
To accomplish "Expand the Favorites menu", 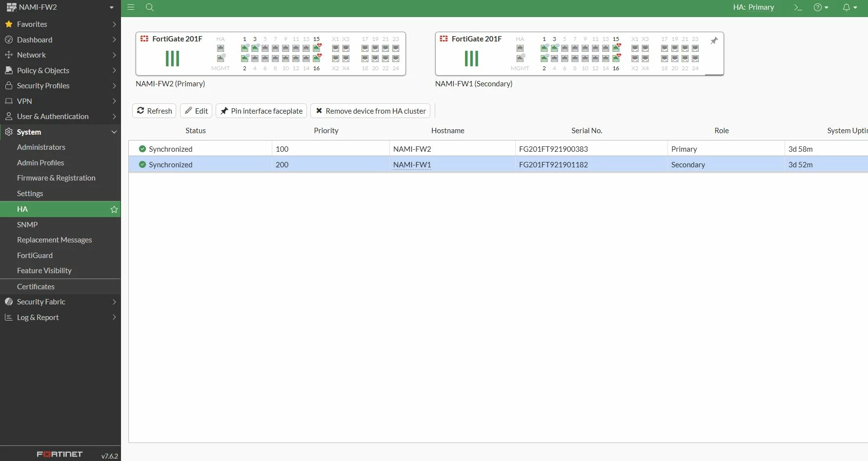I will coord(61,24).
